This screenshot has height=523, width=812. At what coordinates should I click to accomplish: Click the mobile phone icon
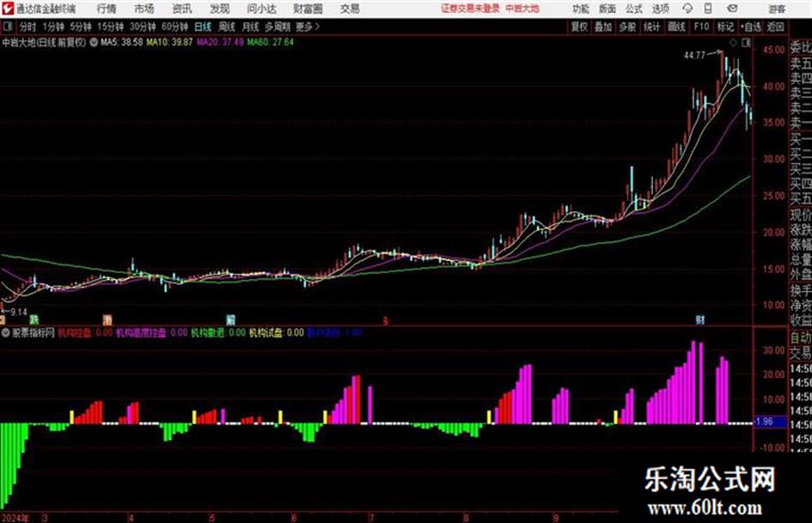(x=708, y=9)
